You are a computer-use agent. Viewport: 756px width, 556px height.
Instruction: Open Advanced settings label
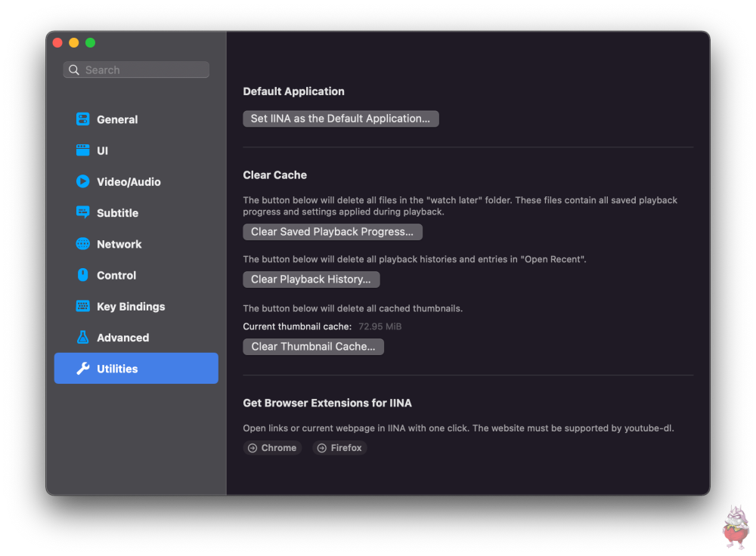[x=123, y=338]
